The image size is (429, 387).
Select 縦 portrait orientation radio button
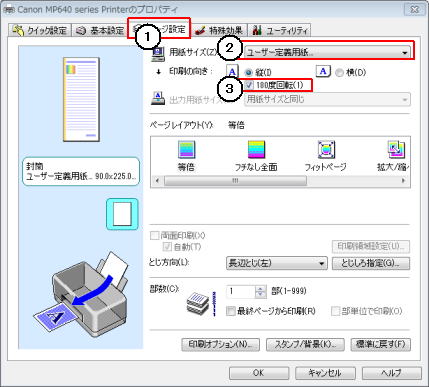(x=249, y=72)
